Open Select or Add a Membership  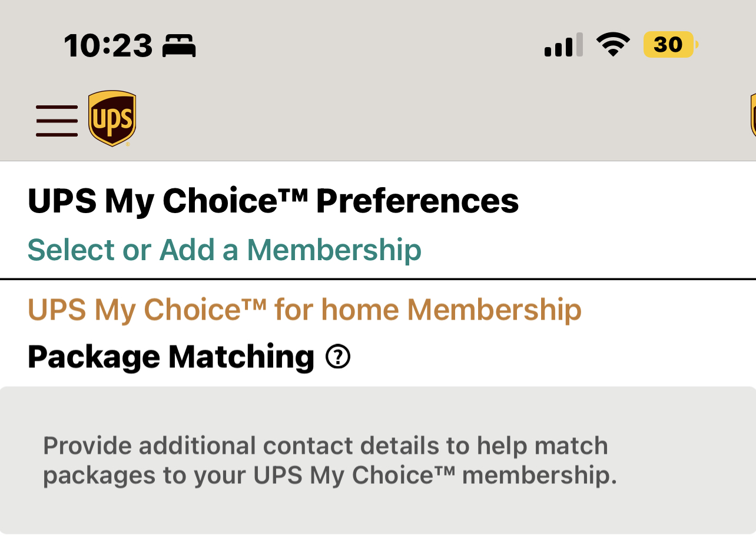[224, 250]
